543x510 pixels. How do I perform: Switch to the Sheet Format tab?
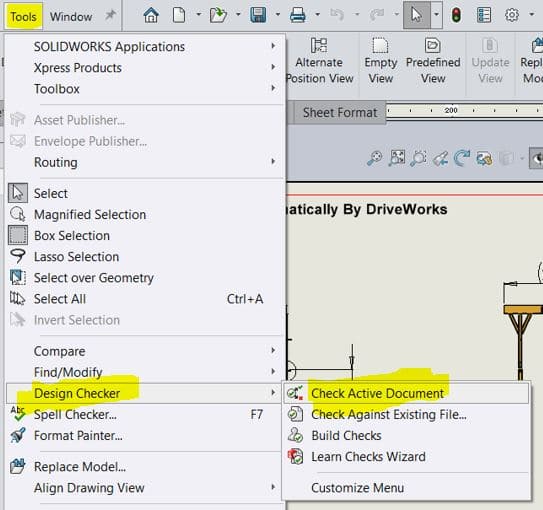pyautogui.click(x=340, y=113)
